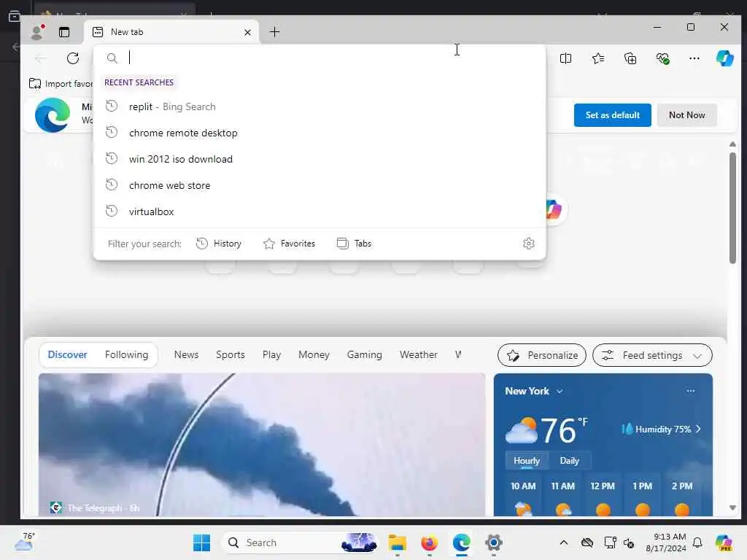Open weather card more options ellipsis
747x560 pixels.
click(x=690, y=391)
